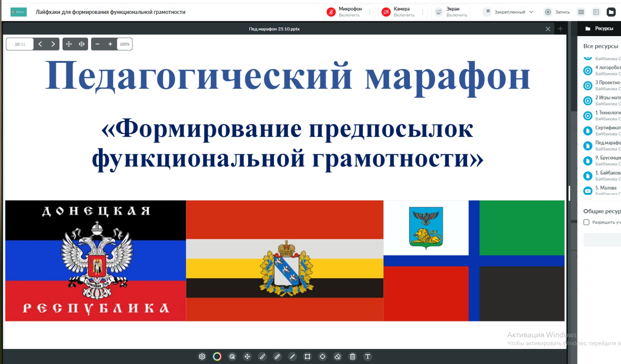Click the 100% zoom value
The image size is (621, 364).
(125, 44)
